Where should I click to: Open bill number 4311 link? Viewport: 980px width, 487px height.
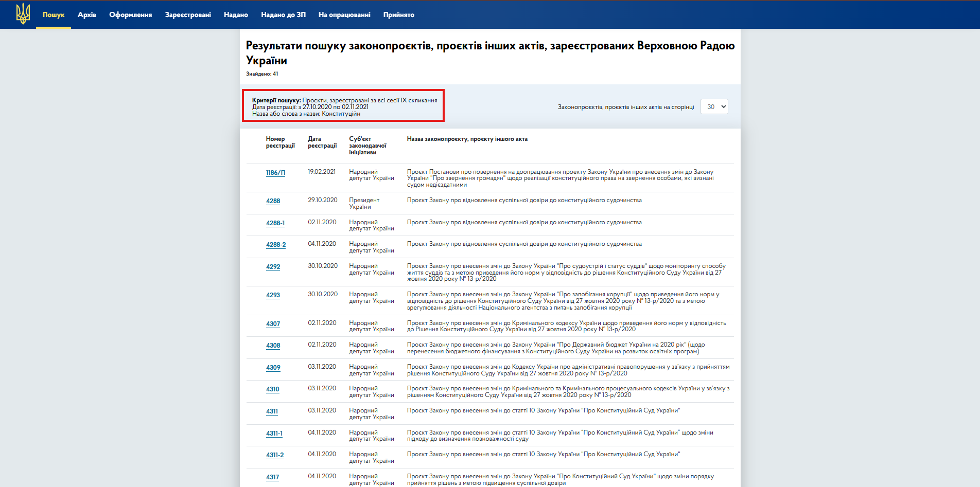pos(272,411)
